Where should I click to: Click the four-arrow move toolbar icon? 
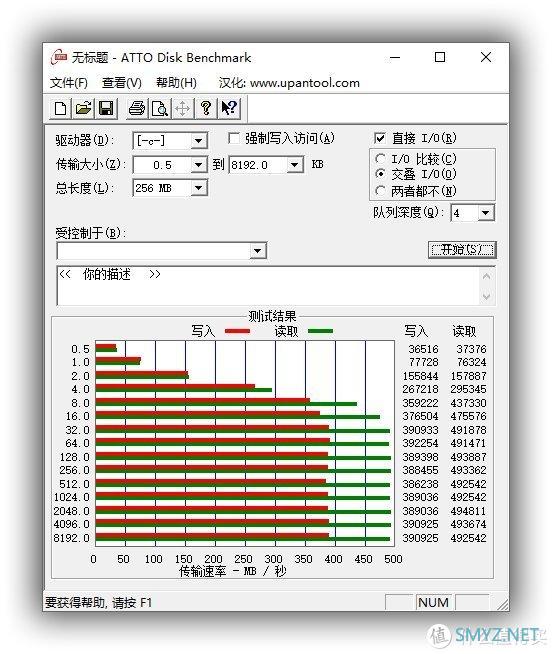point(183,109)
